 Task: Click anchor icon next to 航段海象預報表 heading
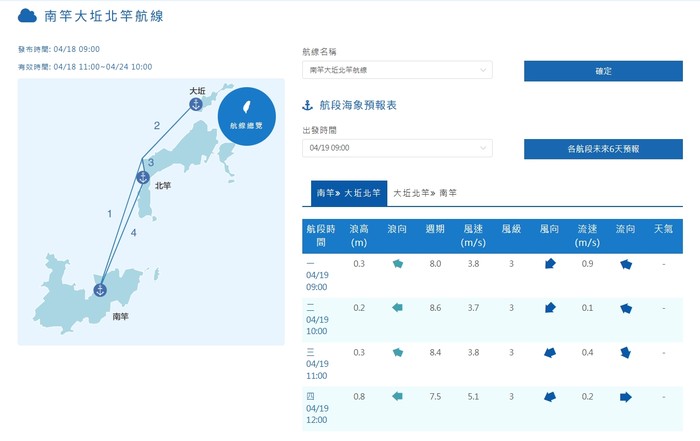point(308,105)
